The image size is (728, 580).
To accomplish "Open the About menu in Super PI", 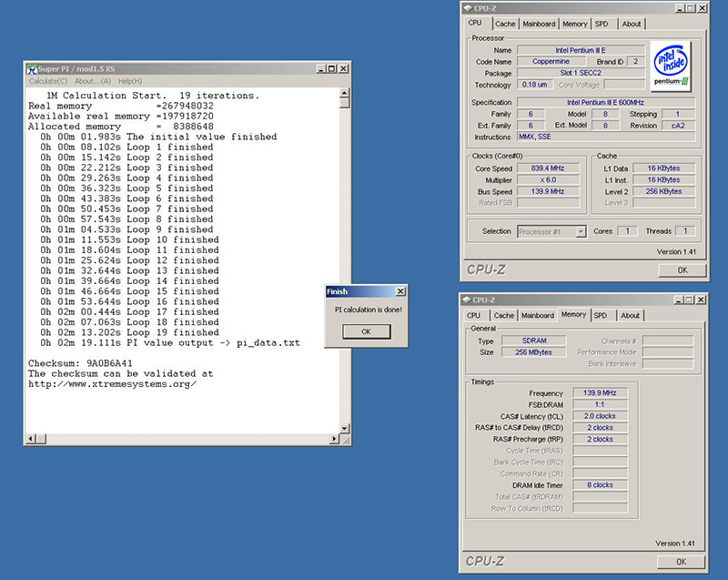I will [93, 81].
